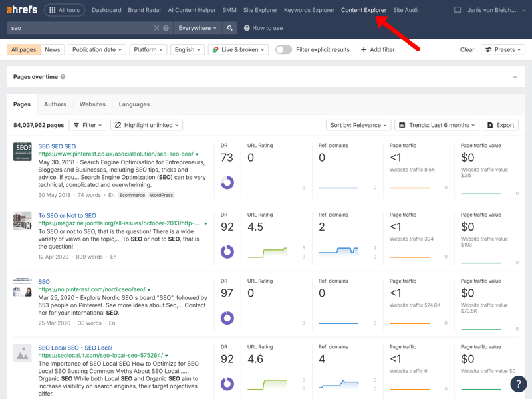Image resolution: width=532 pixels, height=399 pixels.
Task: Open Sort by: Relevance dropdown
Action: click(358, 125)
